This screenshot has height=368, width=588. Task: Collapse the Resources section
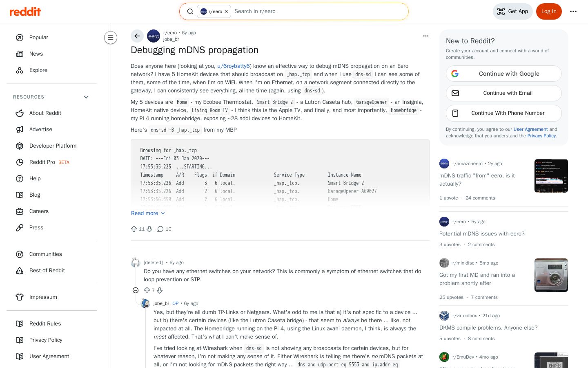[86, 97]
